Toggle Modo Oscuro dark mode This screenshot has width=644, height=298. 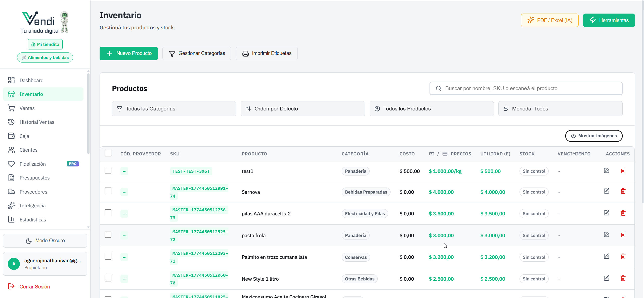(45, 241)
